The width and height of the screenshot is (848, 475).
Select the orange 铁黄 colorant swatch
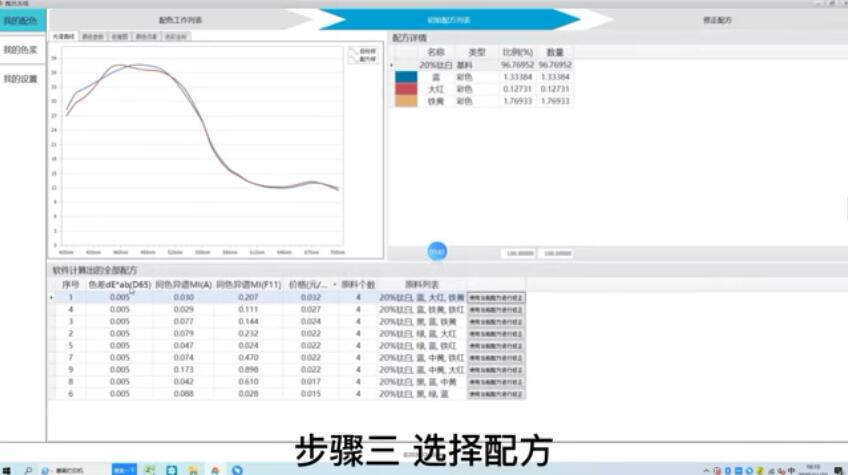(x=406, y=101)
